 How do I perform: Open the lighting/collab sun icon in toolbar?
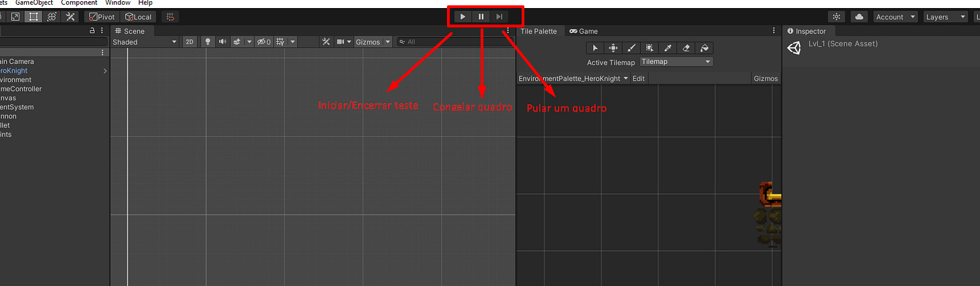(837, 17)
